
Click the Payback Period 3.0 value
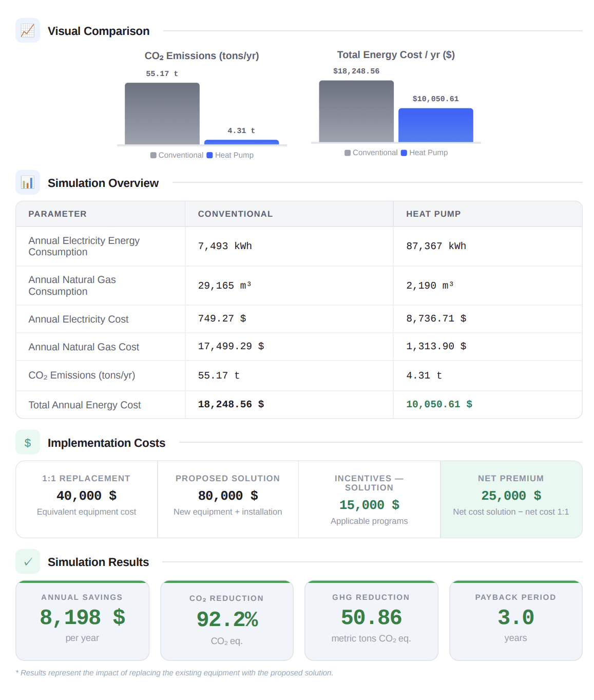pyautogui.click(x=515, y=617)
